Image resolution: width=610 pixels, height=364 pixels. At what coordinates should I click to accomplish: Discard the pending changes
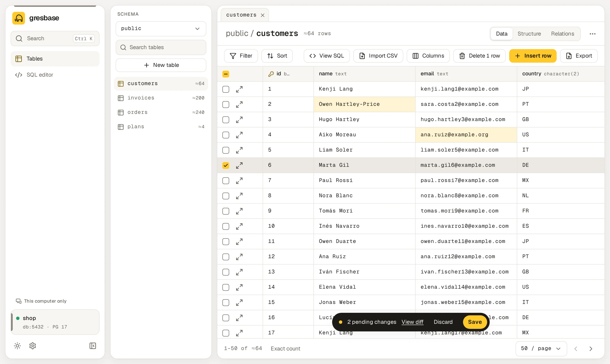point(443,322)
